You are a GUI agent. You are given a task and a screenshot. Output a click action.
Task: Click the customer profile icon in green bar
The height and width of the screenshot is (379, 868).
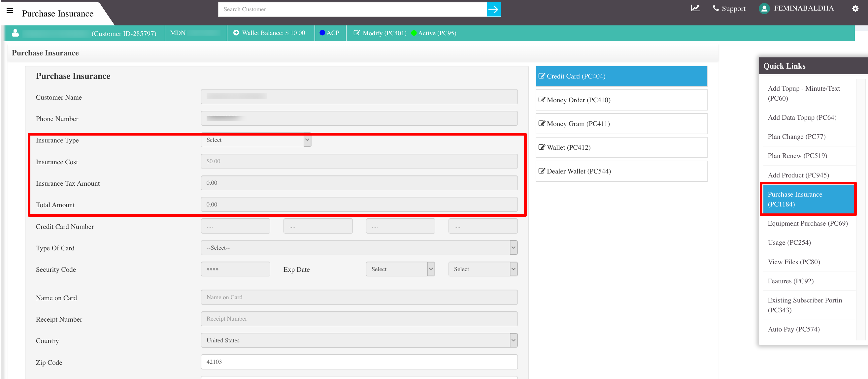tap(15, 33)
